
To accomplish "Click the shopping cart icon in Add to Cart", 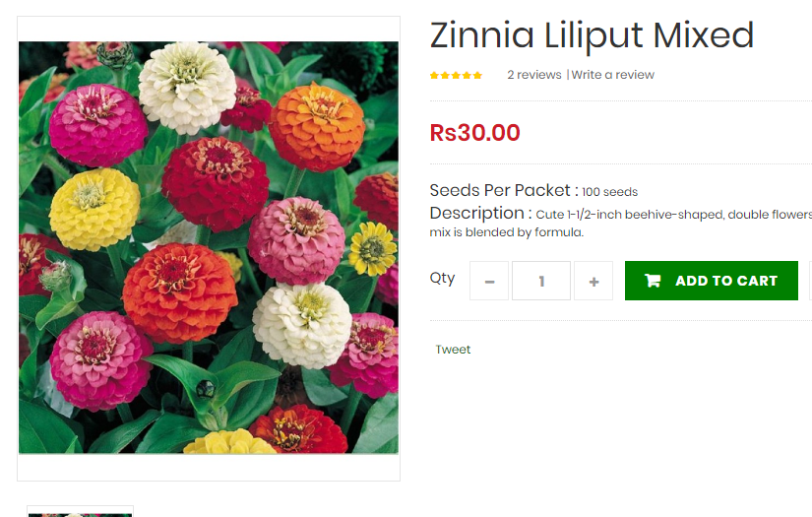I will pyautogui.click(x=653, y=281).
